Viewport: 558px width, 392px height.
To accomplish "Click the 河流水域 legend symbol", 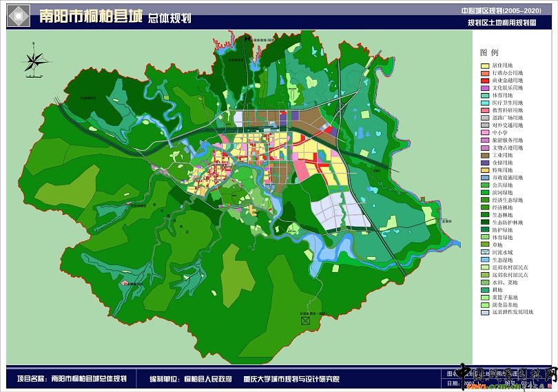I will (485, 252).
